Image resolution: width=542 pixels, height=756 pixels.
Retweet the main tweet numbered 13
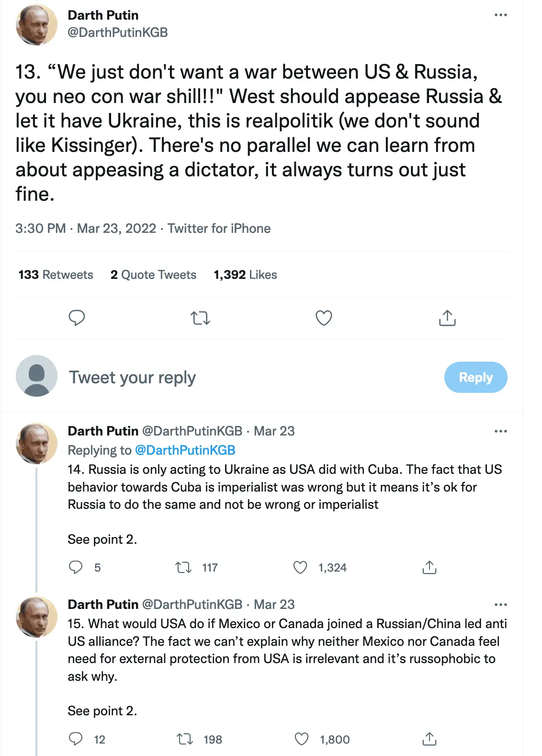tap(200, 318)
